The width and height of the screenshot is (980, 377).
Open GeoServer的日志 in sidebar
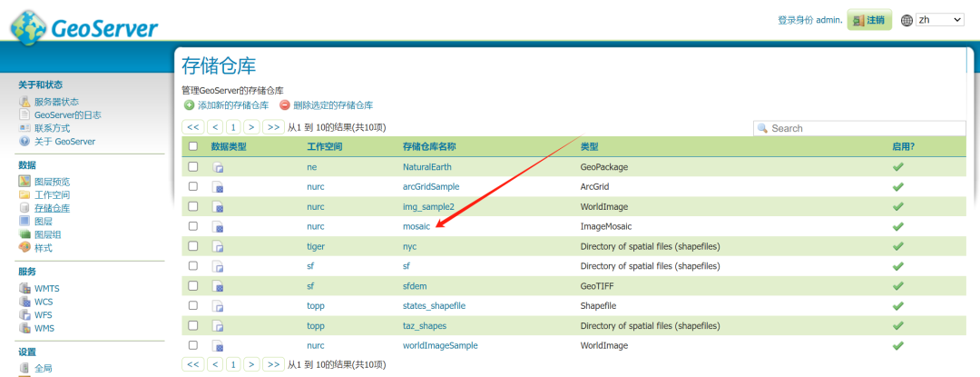pyautogui.click(x=67, y=115)
